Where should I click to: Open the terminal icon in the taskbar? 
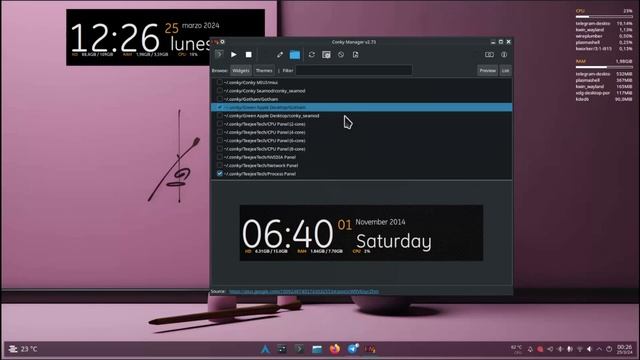(299, 349)
